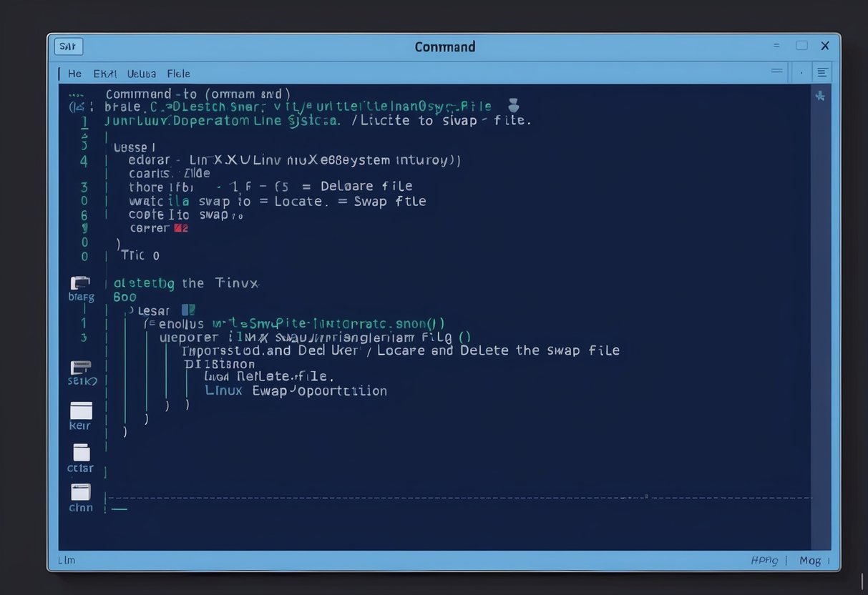Click the pin icon at the editor's top right

pyautogui.click(x=820, y=95)
